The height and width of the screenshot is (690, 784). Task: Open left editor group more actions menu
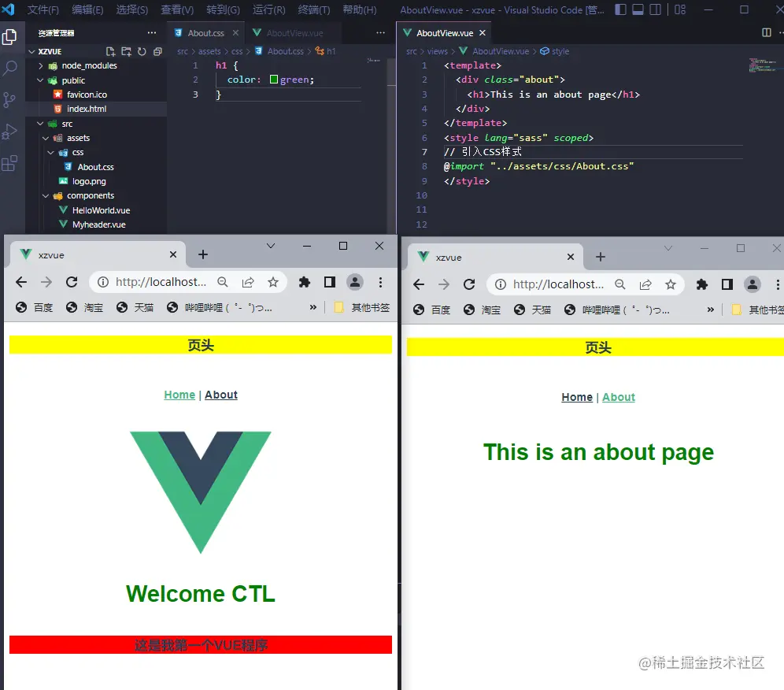(380, 33)
